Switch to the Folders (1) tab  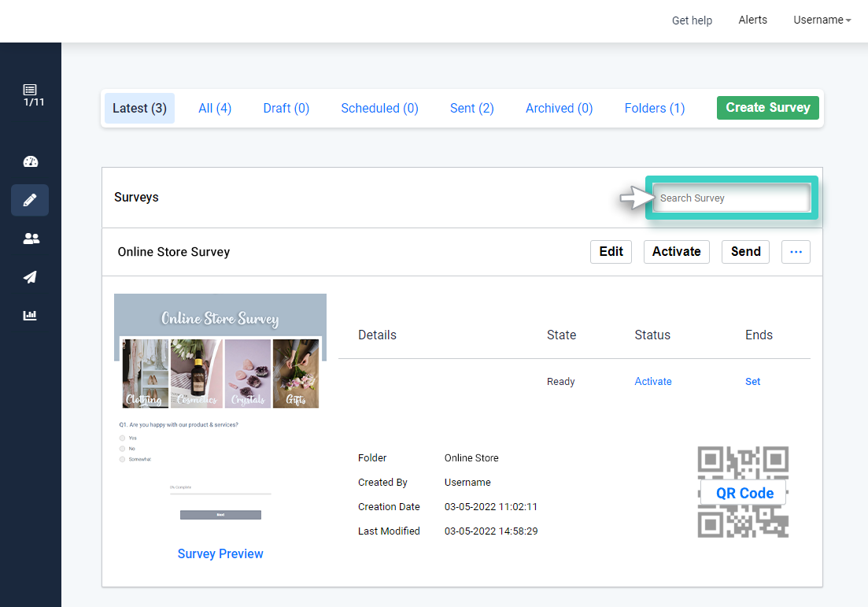pyautogui.click(x=654, y=108)
